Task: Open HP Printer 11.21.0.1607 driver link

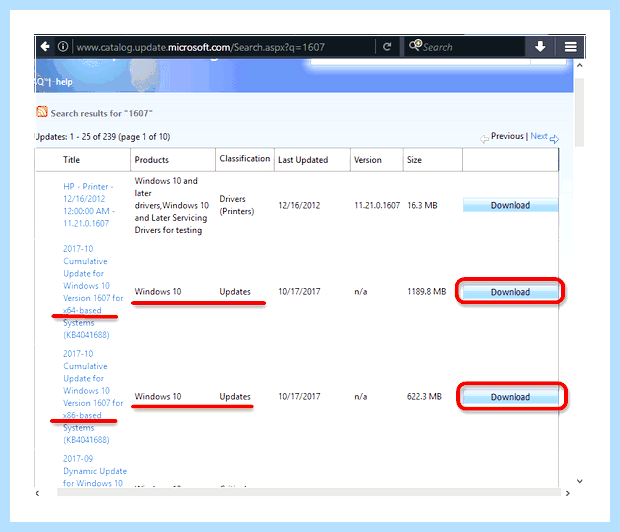Action: pos(88,205)
